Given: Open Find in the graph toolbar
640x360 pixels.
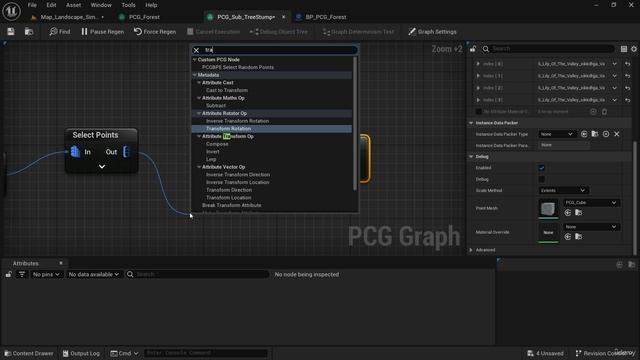Looking at the screenshot, I should tap(60, 31).
